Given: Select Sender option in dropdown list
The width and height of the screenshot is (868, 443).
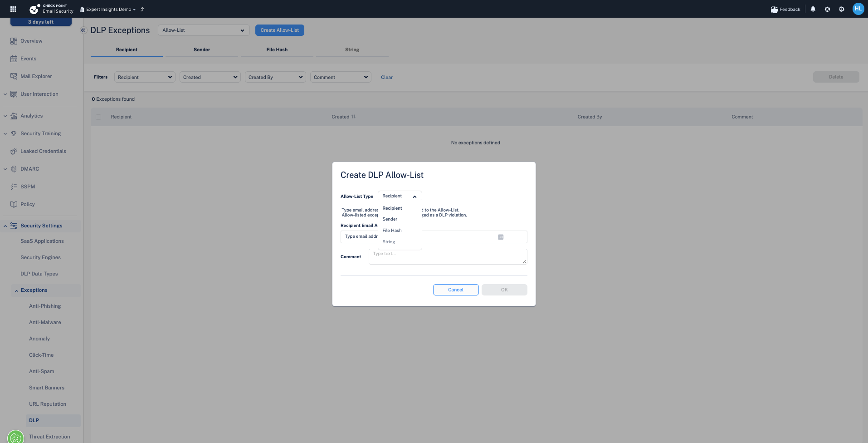Looking at the screenshot, I should coord(390,219).
